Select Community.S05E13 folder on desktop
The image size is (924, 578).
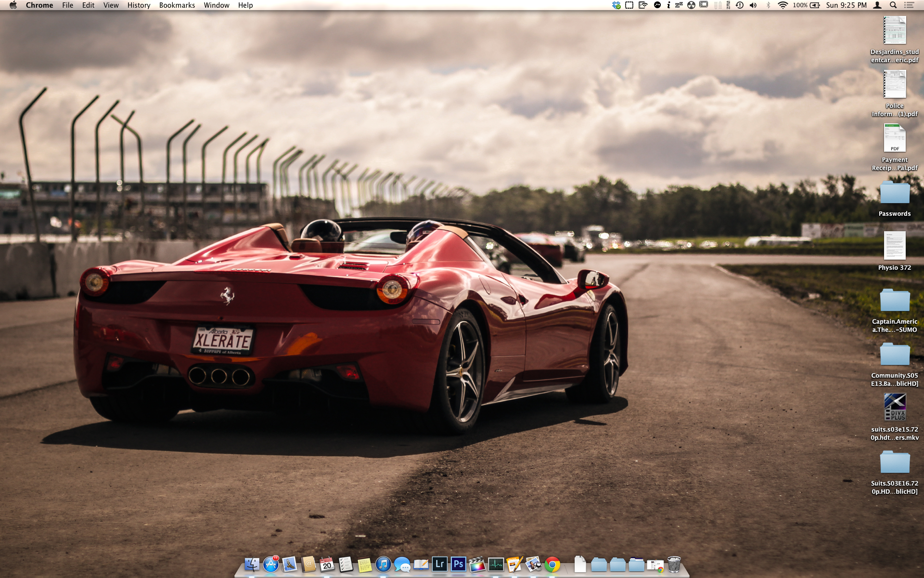point(895,364)
